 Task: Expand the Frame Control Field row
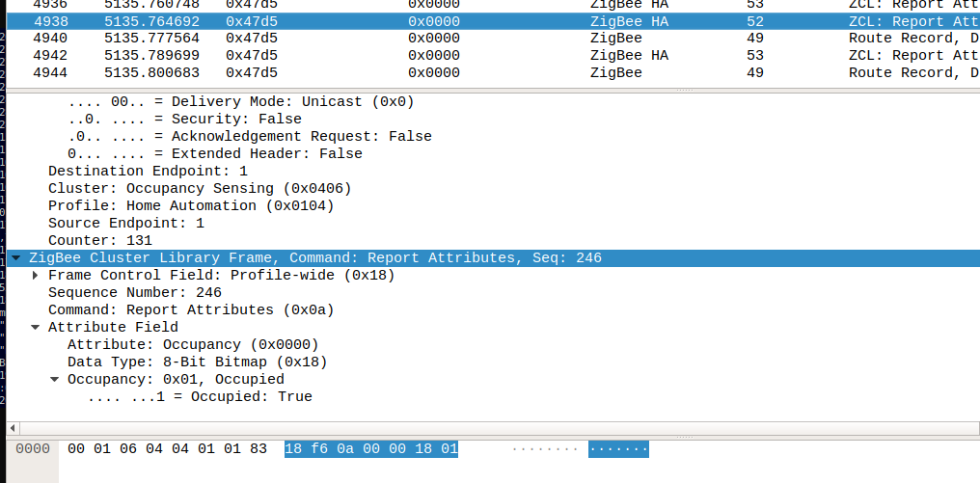click(36, 276)
